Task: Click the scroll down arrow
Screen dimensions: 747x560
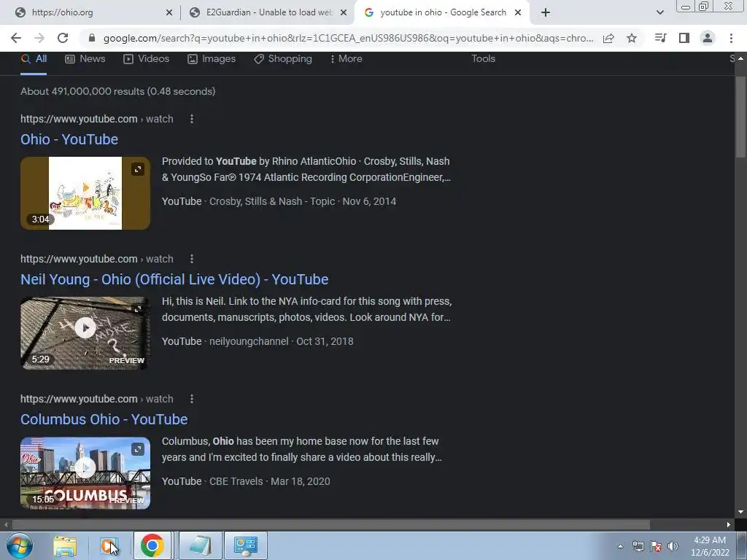Action: 740,513
